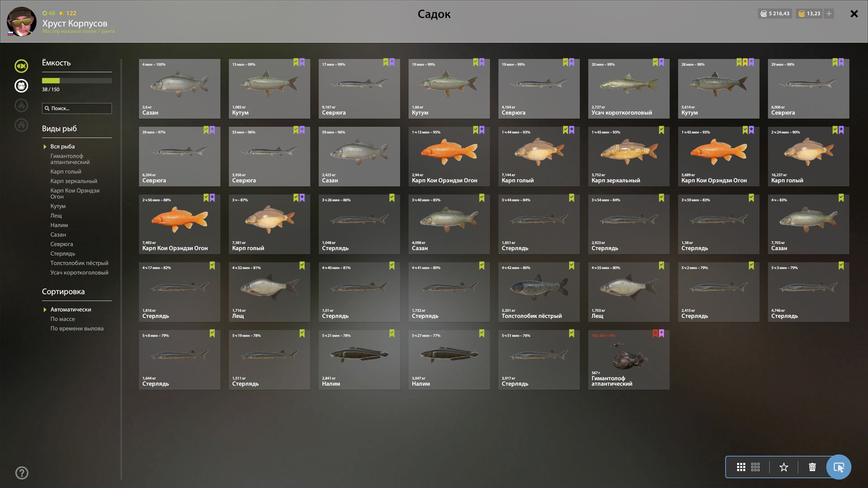Viewport: 868px width, 488px height.
Task: Select По массе sorting option
Action: click(63, 319)
